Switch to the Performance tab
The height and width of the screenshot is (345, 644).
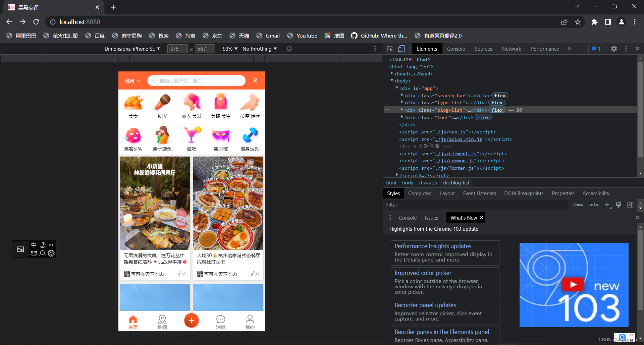pyautogui.click(x=545, y=49)
